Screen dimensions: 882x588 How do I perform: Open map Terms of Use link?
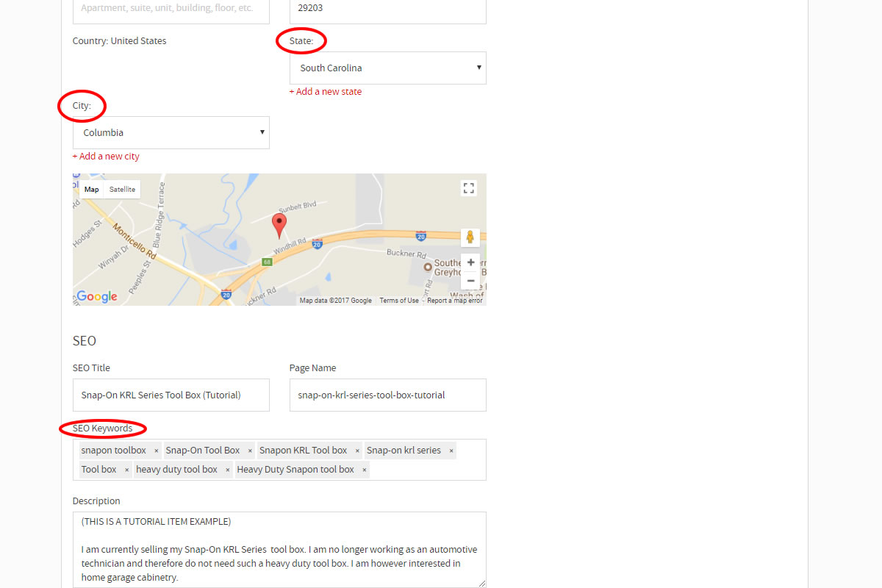[x=399, y=301]
